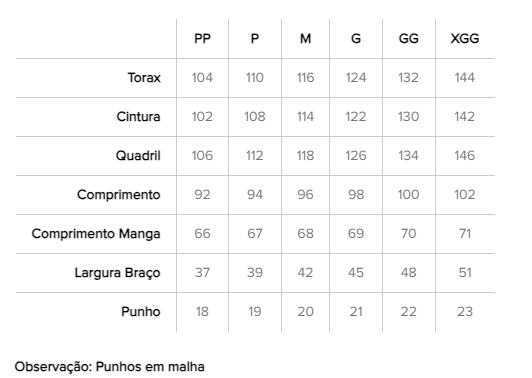Select the XGG size column header
This screenshot has width=532, height=378.
[464, 39]
